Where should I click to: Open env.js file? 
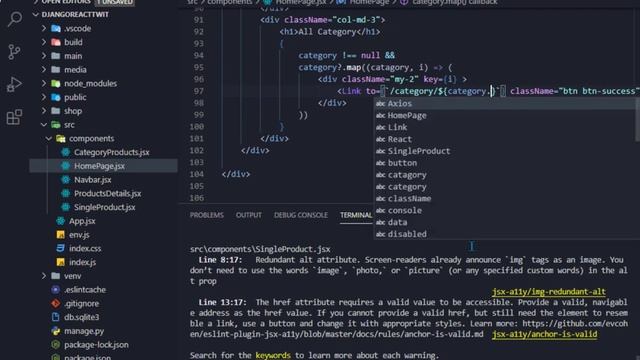point(79,235)
